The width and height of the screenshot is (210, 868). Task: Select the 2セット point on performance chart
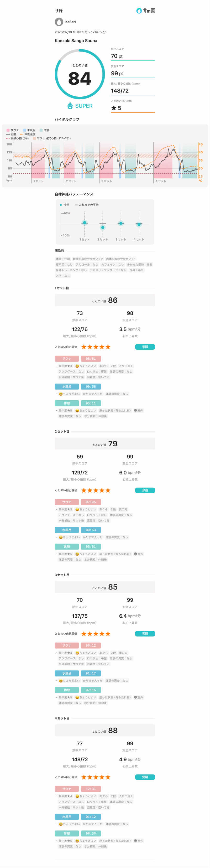click(x=103, y=228)
